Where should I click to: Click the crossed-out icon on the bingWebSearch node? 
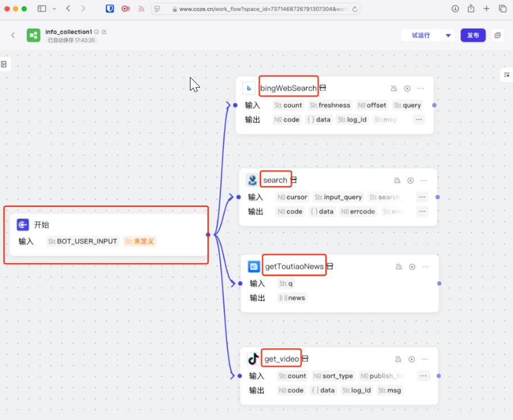(x=394, y=88)
